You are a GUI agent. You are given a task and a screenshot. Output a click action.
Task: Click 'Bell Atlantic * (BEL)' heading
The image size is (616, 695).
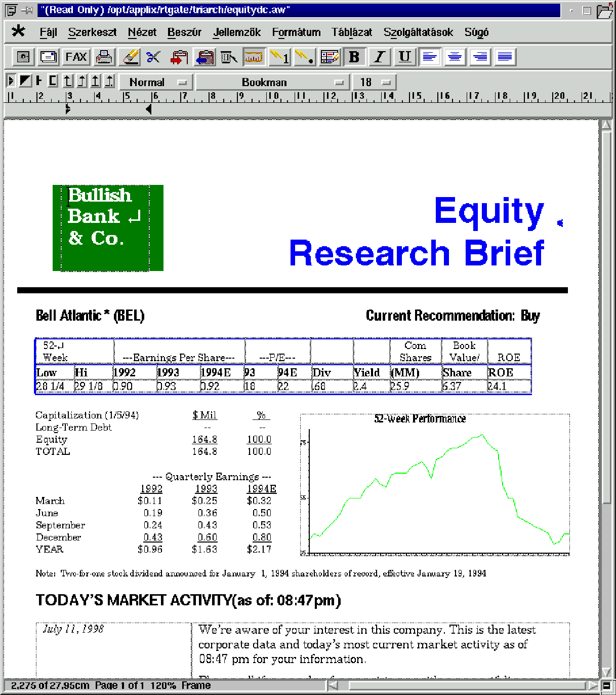(x=90, y=316)
